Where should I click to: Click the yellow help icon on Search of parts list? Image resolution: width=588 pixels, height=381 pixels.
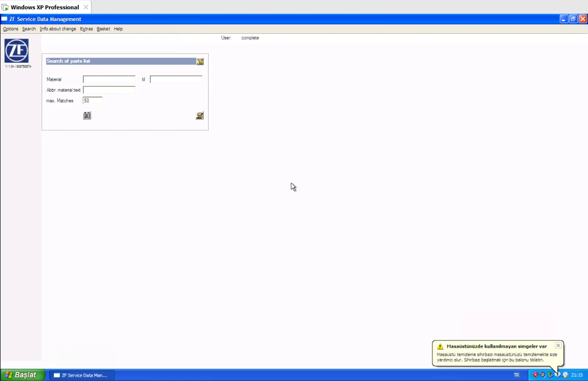click(x=200, y=61)
